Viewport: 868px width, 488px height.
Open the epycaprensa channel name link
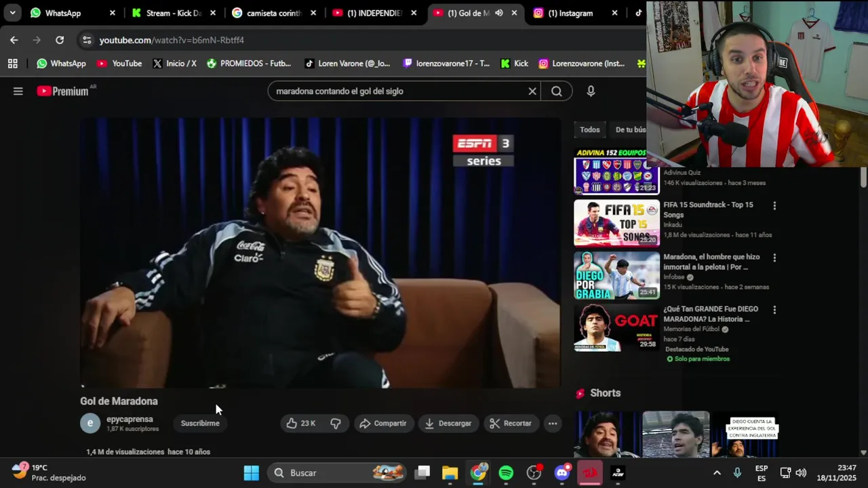click(x=130, y=419)
